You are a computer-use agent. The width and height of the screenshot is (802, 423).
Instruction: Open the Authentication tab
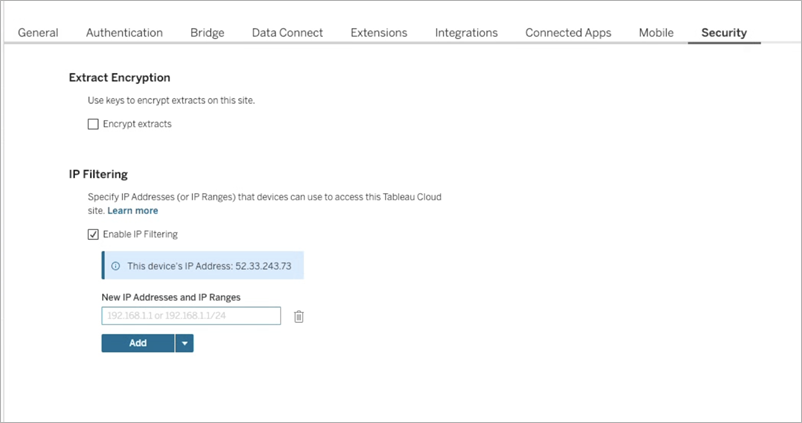pyautogui.click(x=124, y=33)
